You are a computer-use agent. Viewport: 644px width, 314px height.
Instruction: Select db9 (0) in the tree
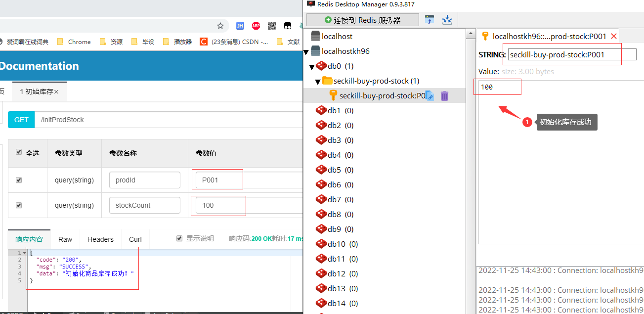(x=341, y=229)
